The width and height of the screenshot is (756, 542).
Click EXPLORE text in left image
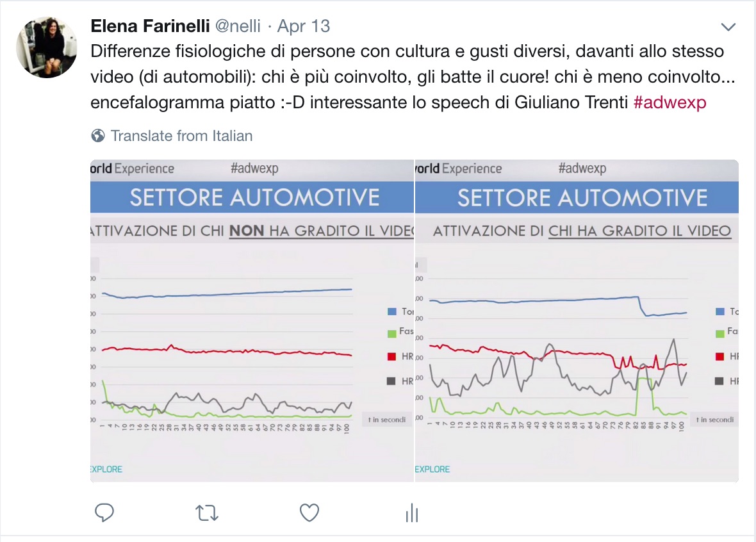106,469
